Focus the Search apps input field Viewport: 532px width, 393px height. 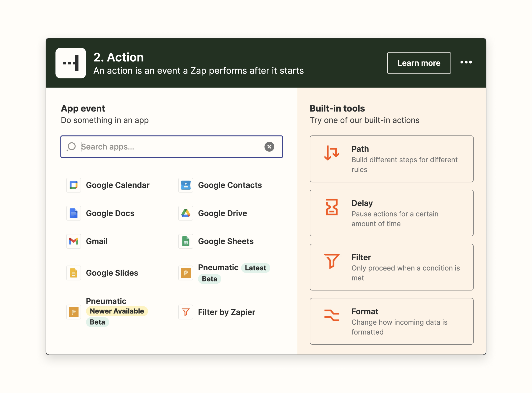(172, 147)
